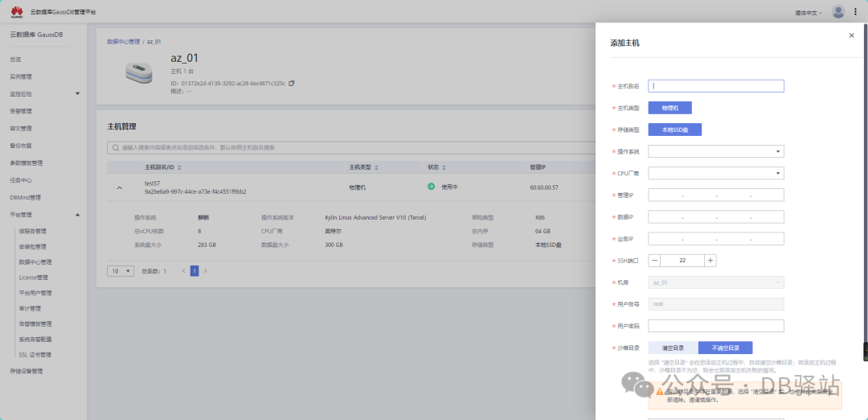This screenshot has height=420, width=868.
Task: Open the user avatar menu
Action: 838,11
